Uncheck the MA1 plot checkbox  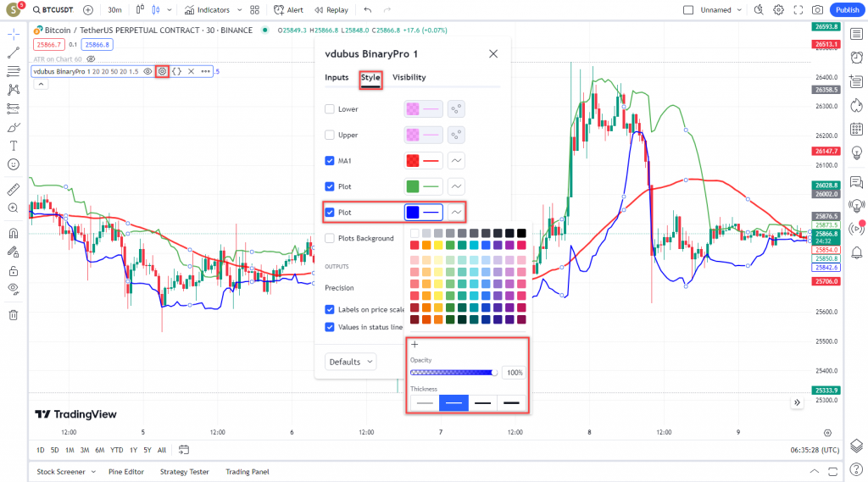(330, 161)
